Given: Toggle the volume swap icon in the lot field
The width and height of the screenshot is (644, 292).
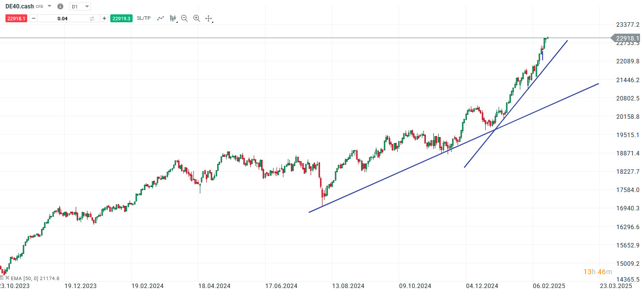Looking at the screenshot, I should [x=92, y=18].
